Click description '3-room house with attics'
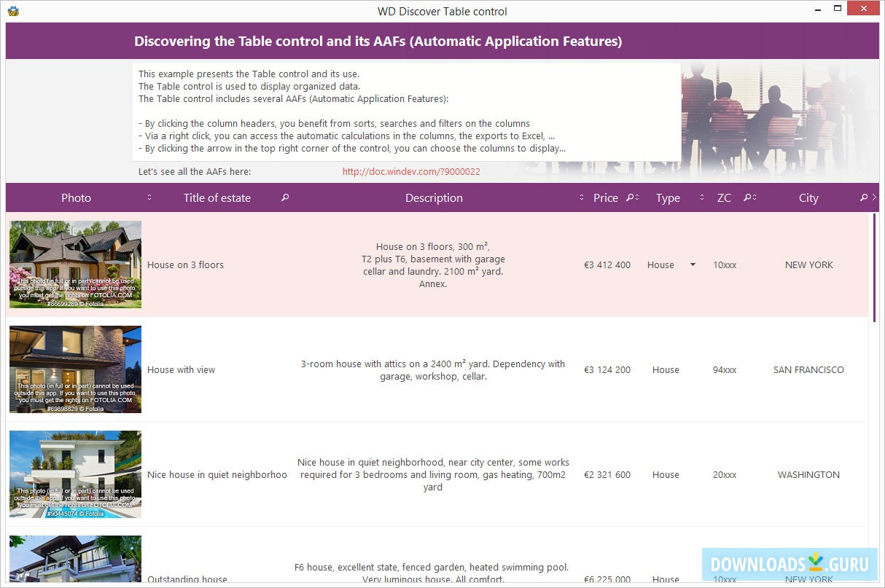 pos(433,370)
